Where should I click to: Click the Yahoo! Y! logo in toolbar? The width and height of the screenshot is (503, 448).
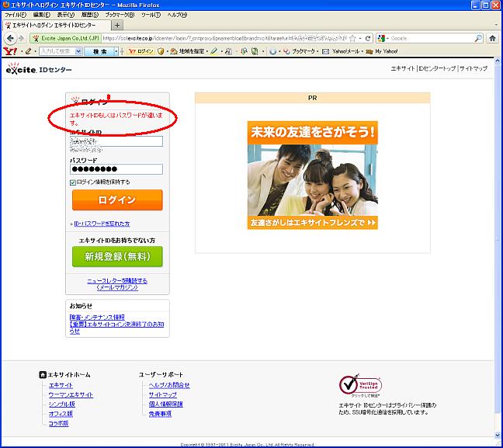[10, 51]
